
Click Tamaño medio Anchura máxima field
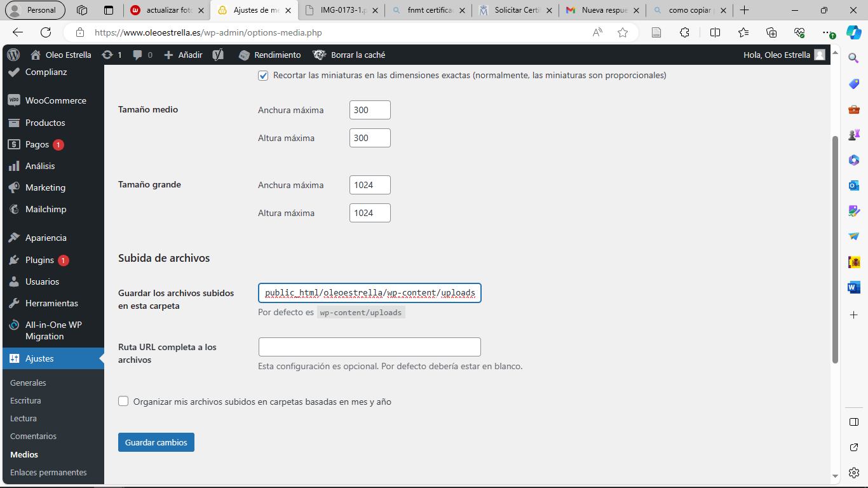[x=370, y=110]
